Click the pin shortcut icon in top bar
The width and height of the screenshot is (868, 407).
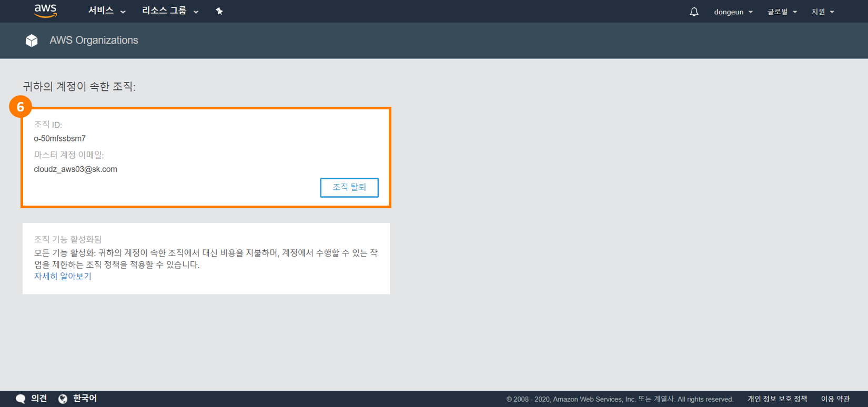219,11
